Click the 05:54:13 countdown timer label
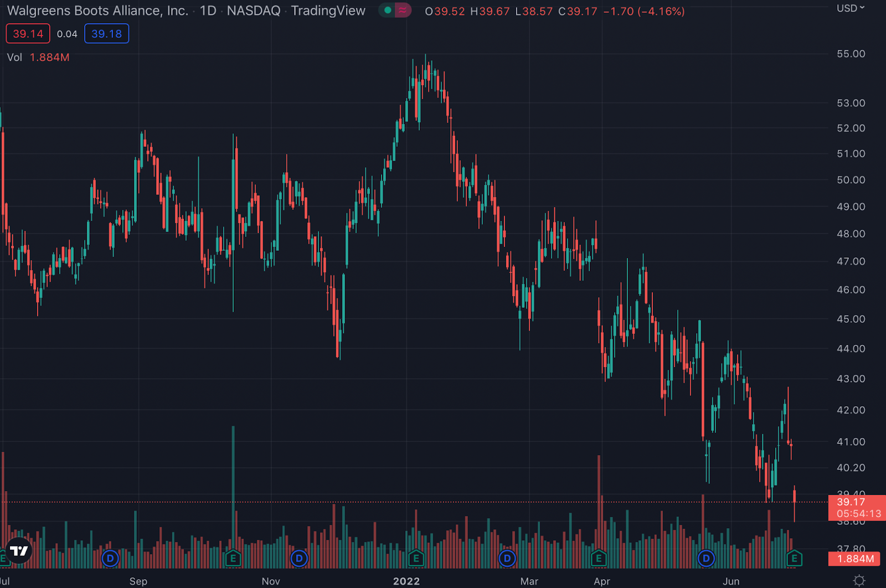The image size is (886, 588). point(859,514)
